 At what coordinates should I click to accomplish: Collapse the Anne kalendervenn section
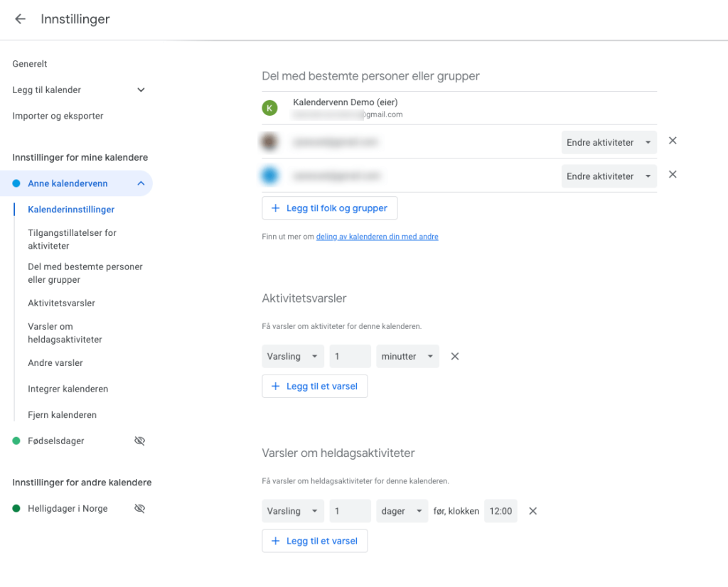click(141, 183)
